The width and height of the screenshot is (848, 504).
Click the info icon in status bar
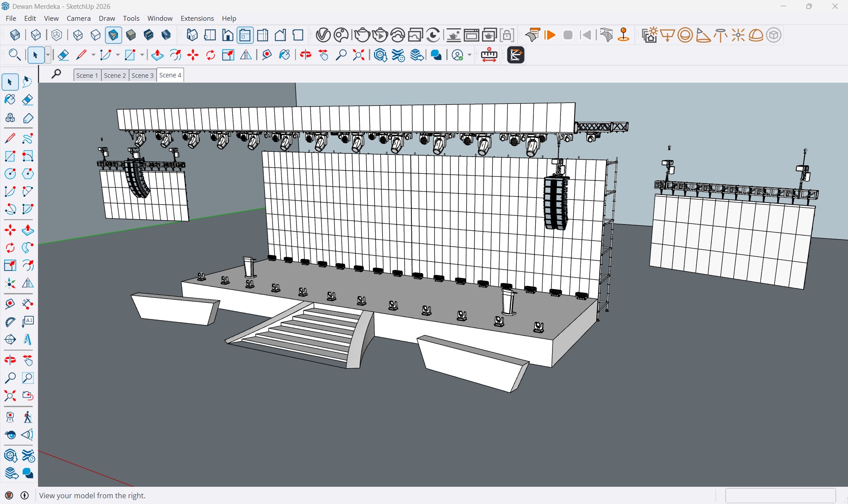tap(25, 495)
